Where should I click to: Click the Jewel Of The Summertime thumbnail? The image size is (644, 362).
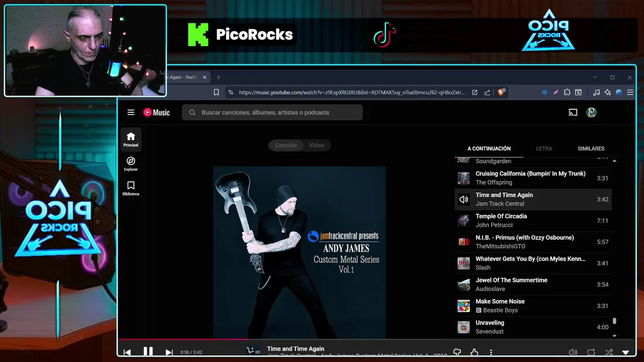tap(464, 285)
